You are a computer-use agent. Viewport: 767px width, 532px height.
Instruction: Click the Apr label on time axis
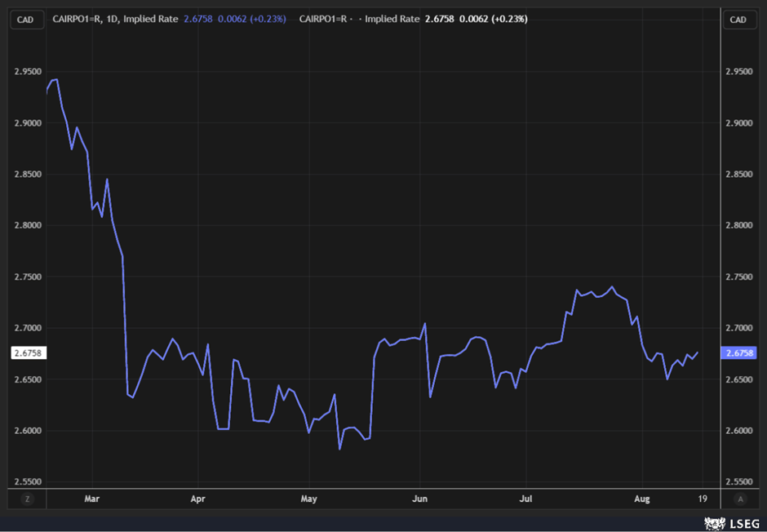[x=197, y=498]
